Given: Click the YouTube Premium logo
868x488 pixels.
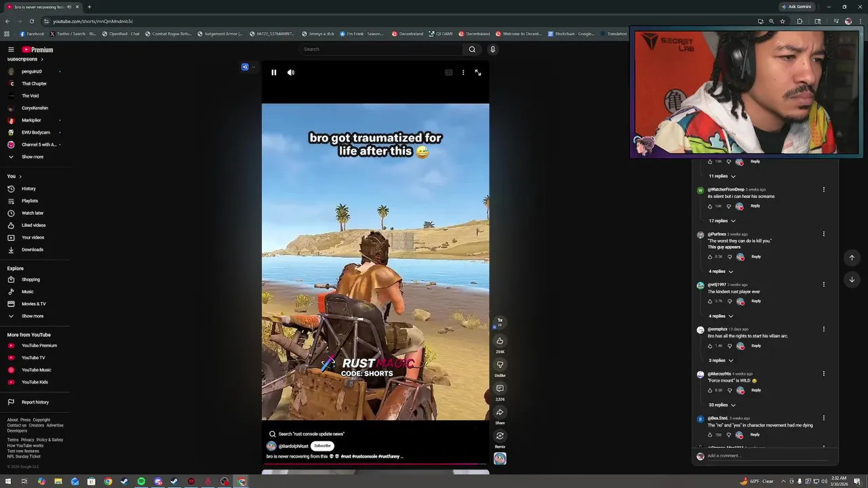Looking at the screenshot, I should coord(37,49).
